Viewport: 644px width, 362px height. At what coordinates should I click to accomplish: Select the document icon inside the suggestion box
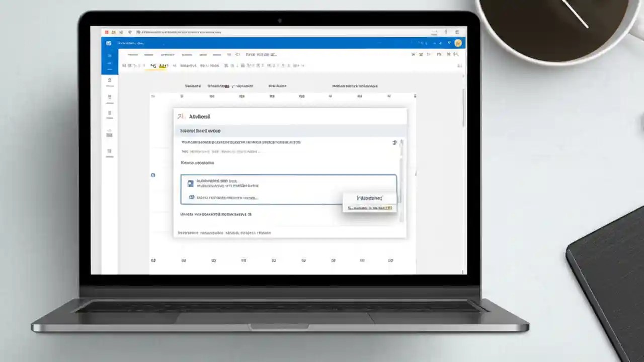pos(190,183)
